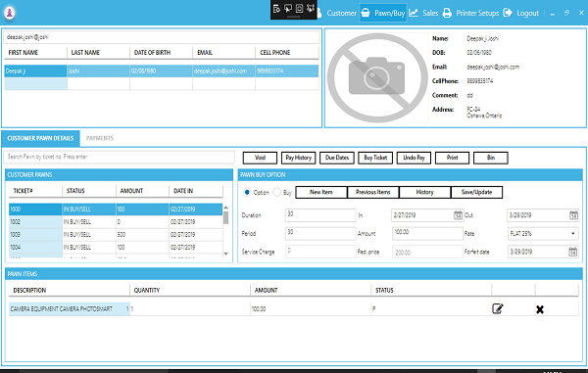Screen dimensions: 588x373
Task: Click the Customer Pawns scrollbar thumb
Action: coord(225,217)
